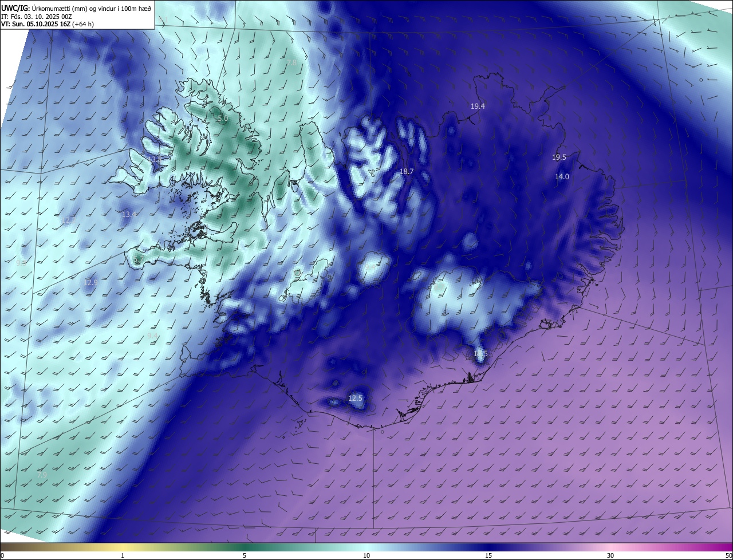This screenshot has height=560, width=733.
Task: Click the 13.4 precipitation value on the map
Action: pyautogui.click(x=129, y=215)
